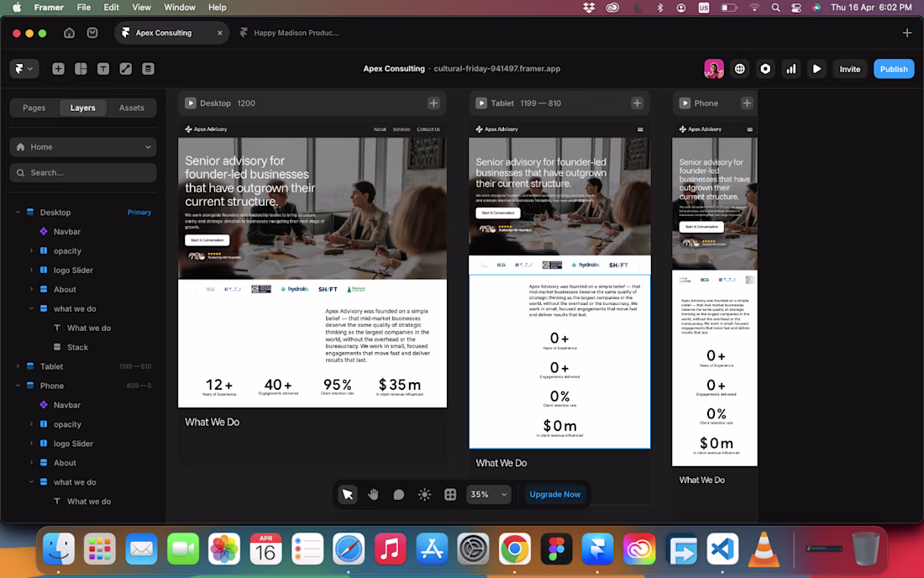The width and height of the screenshot is (924, 578).
Task: Select the Phone Navbar layer
Action: coord(66,405)
